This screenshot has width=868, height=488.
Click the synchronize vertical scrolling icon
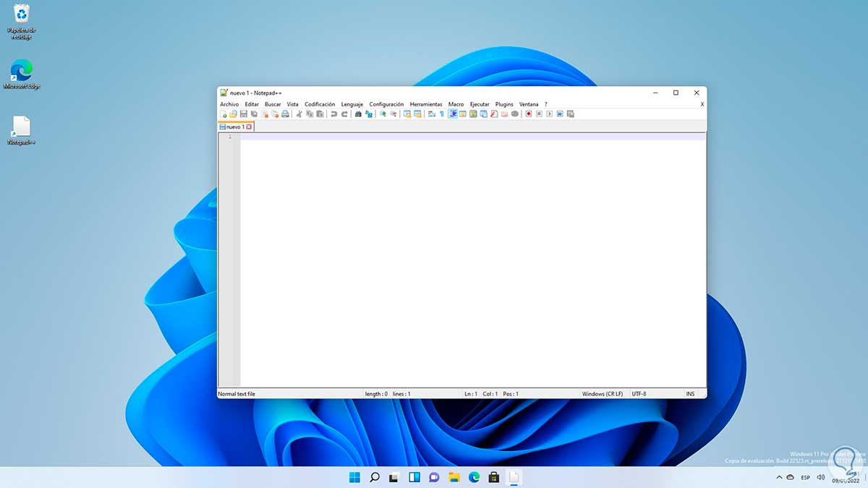[x=407, y=114]
